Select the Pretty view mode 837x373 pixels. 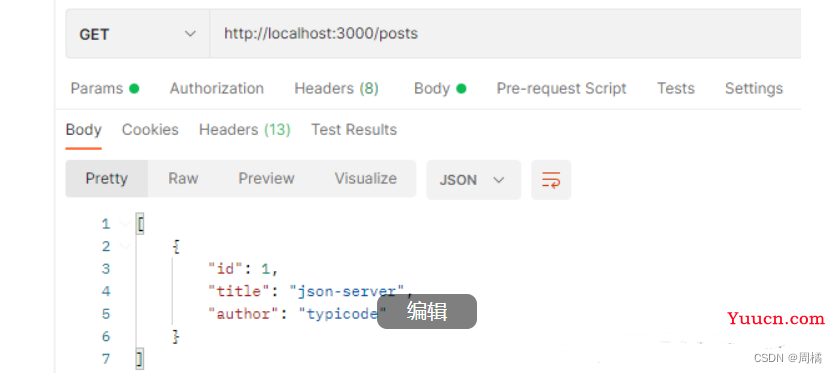tap(107, 179)
